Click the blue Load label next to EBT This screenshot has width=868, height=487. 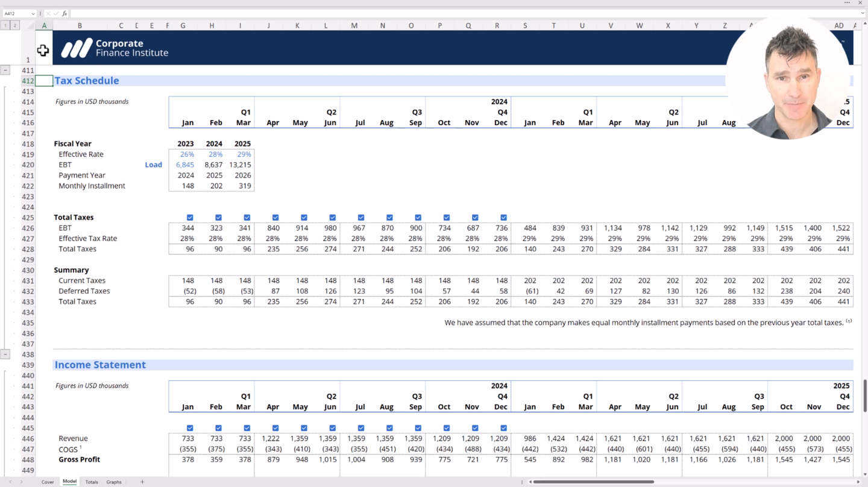[x=153, y=165]
